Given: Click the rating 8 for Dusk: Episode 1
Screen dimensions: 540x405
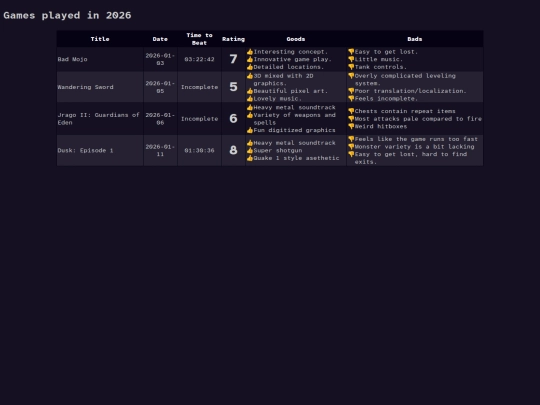Looking at the screenshot, I should click(233, 150).
